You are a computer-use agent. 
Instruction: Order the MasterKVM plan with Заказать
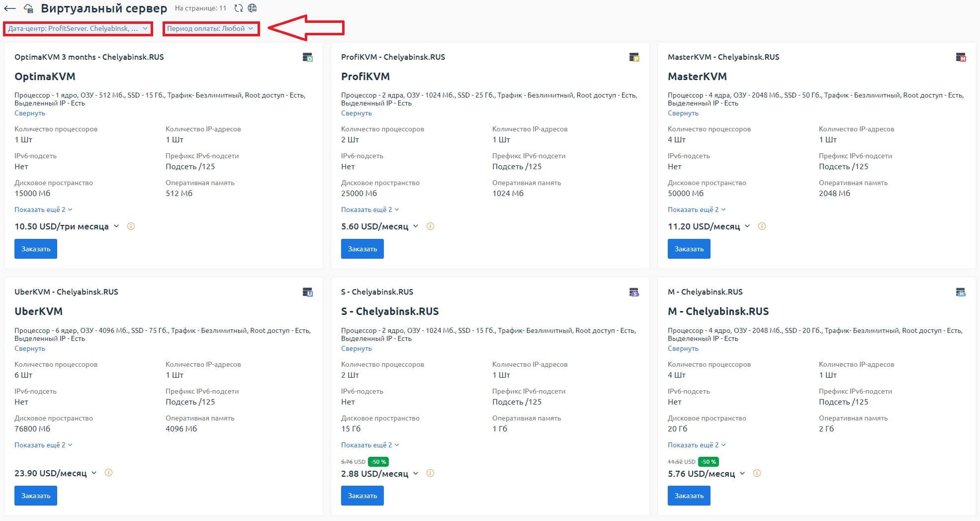(x=689, y=249)
